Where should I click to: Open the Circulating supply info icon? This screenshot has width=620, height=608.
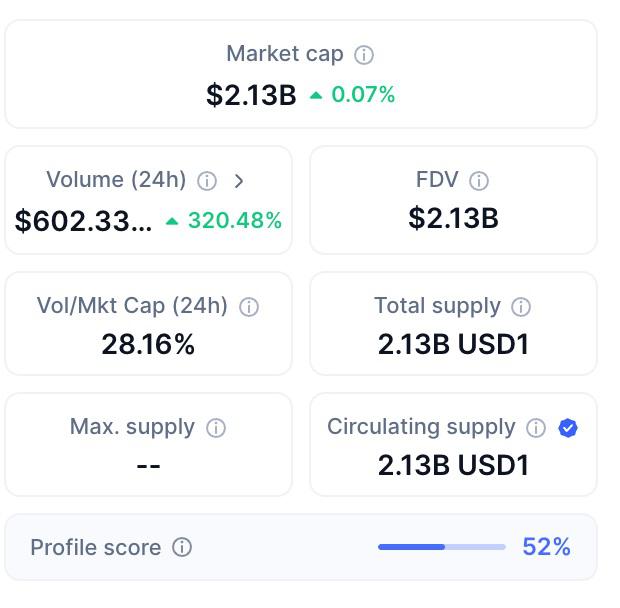click(536, 428)
